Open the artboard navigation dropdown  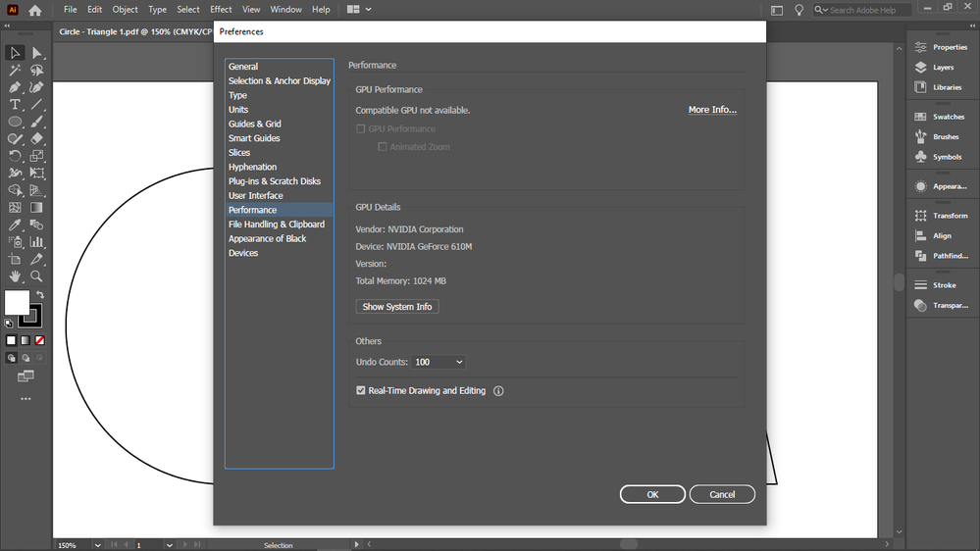point(170,545)
